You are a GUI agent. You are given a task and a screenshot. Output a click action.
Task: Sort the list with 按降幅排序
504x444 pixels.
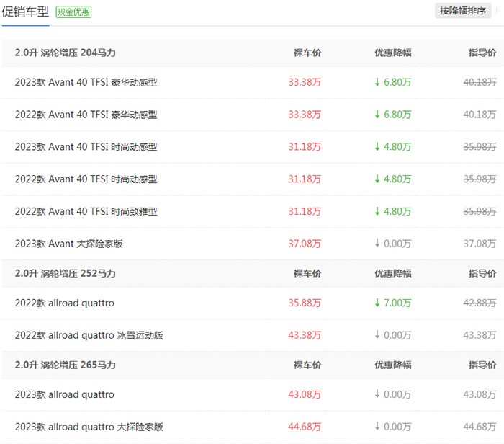point(467,11)
